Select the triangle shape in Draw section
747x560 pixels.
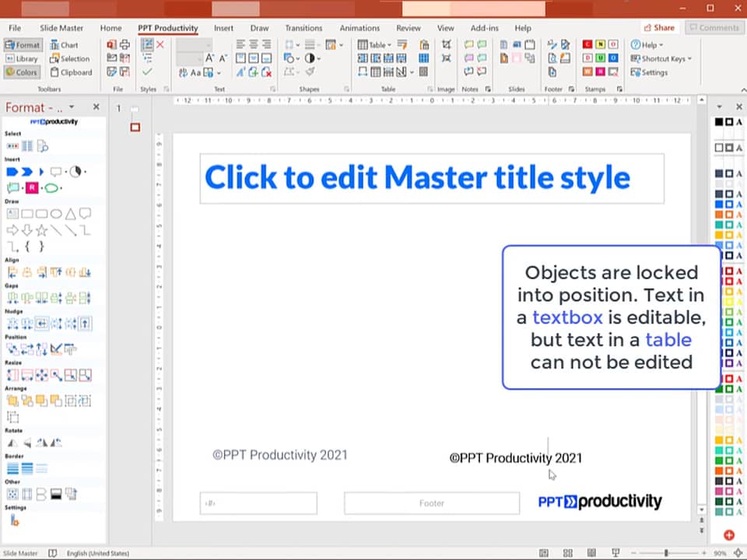71,214
